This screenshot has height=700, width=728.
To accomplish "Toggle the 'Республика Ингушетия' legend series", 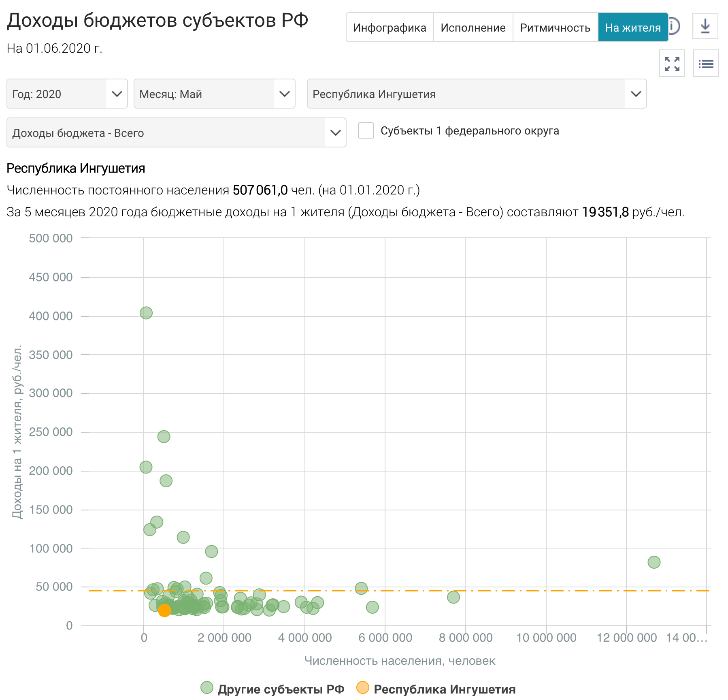I will [436, 689].
